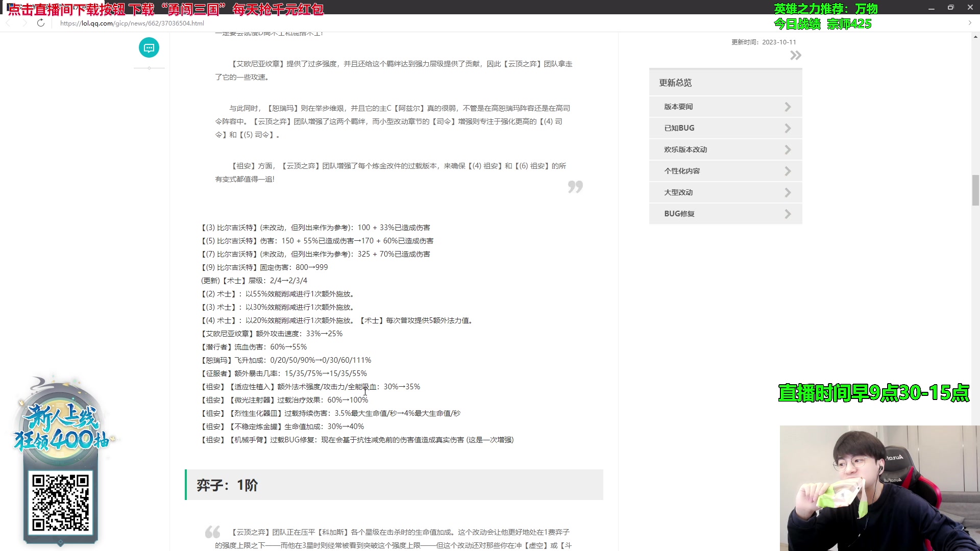Jump to 欢乐版本改动 section
The height and width of the screenshot is (551, 980).
coord(725,149)
